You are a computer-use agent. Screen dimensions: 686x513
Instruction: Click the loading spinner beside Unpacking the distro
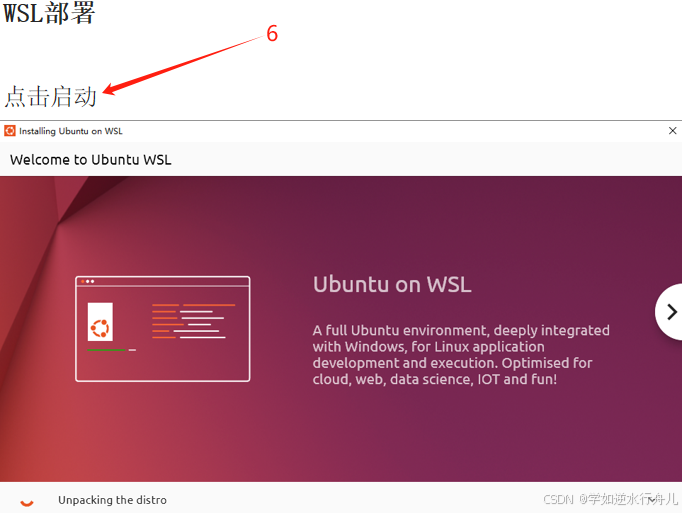pos(27,502)
